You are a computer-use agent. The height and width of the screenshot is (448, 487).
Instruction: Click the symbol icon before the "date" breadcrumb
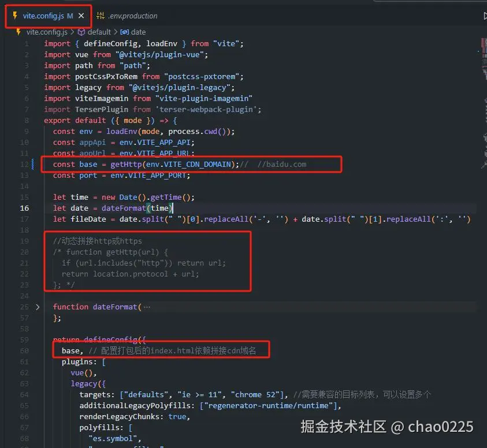[x=125, y=32]
